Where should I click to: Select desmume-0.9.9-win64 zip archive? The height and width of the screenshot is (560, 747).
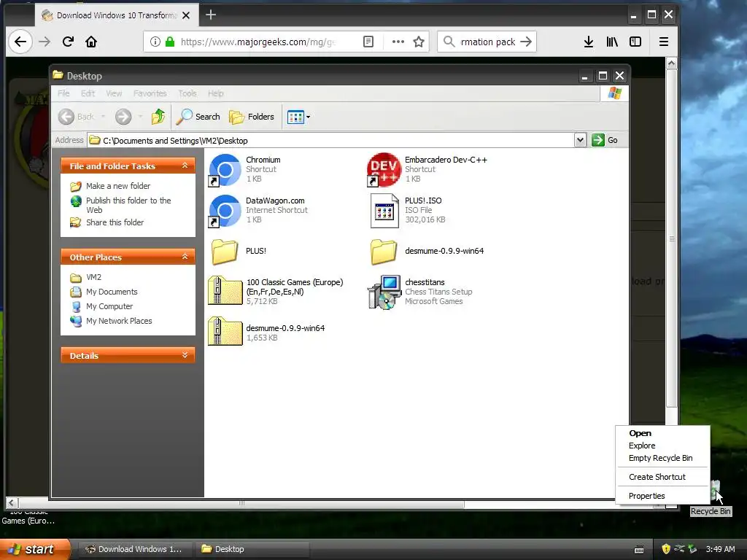[225, 331]
